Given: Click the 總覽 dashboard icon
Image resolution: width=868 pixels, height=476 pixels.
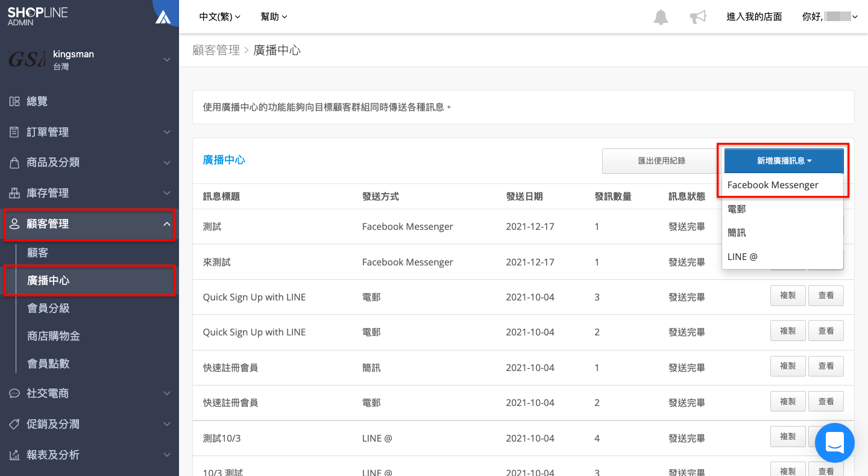Looking at the screenshot, I should coord(14,101).
